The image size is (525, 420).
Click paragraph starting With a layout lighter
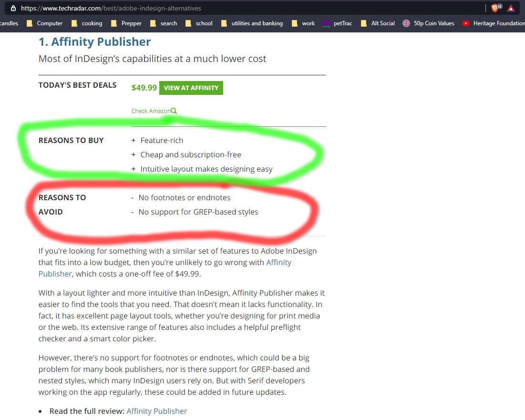click(x=181, y=316)
